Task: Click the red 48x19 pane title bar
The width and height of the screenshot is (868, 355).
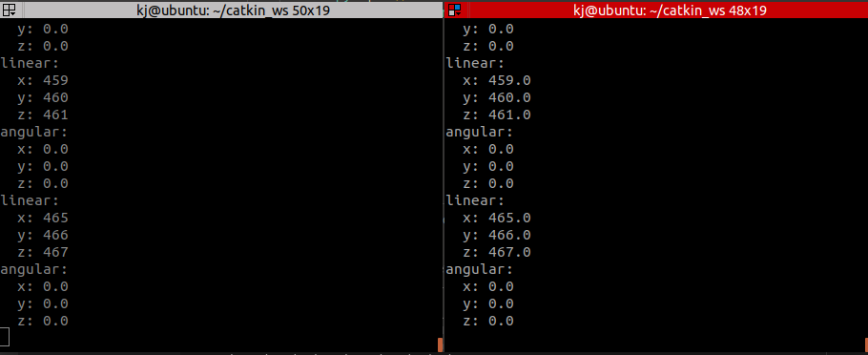Action: point(656,10)
